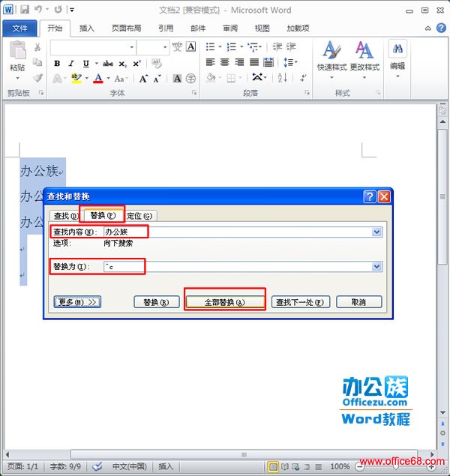Click the Text Effects icon

57,79
